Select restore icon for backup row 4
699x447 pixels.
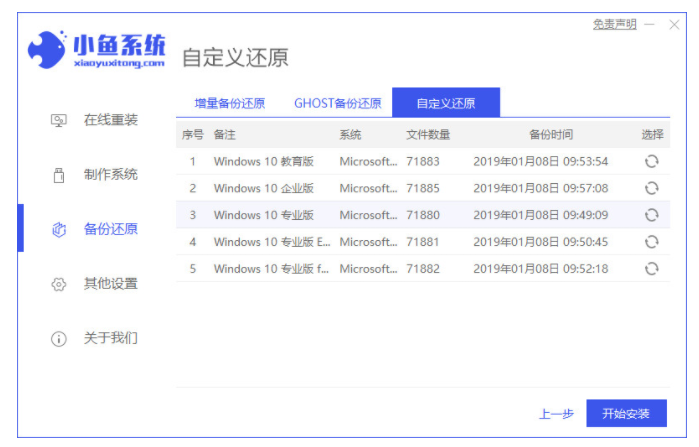(x=651, y=241)
